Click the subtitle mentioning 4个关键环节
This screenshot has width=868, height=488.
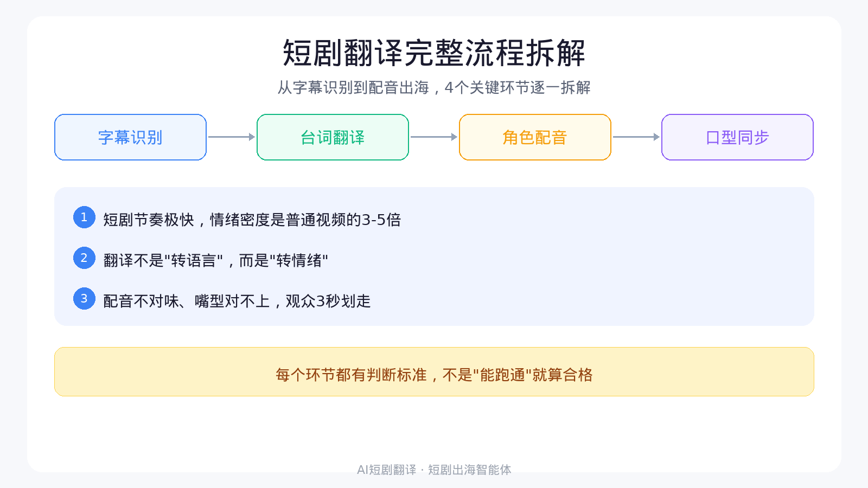click(x=434, y=87)
